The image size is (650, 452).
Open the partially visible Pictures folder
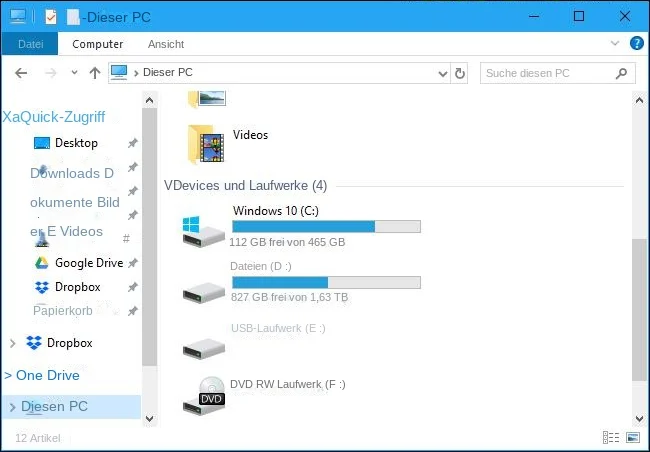[207, 99]
